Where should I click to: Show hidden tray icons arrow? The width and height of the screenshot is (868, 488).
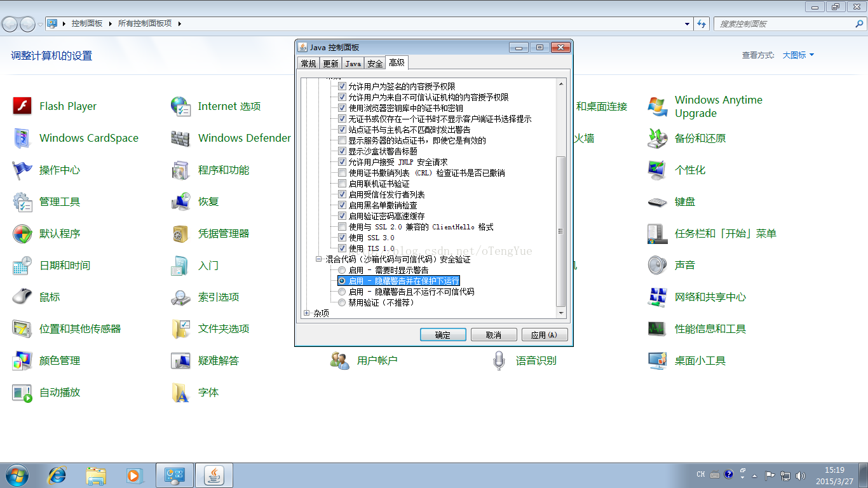pyautogui.click(x=754, y=475)
